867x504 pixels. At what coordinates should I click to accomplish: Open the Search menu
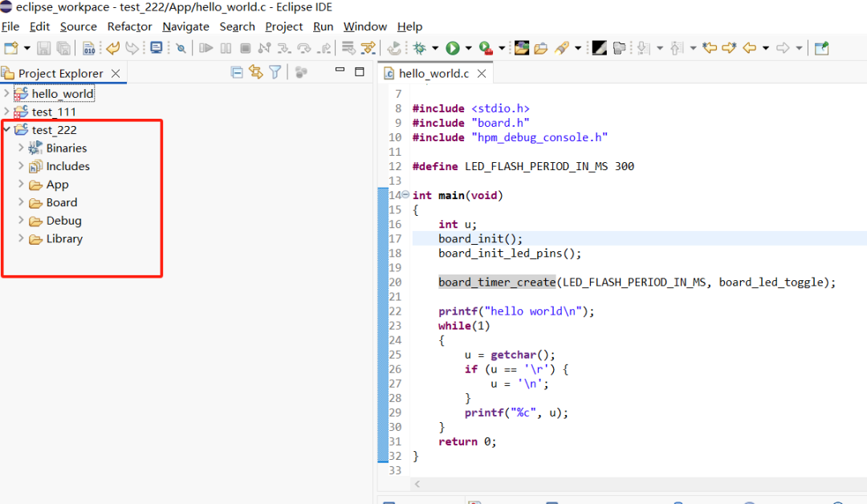click(237, 26)
